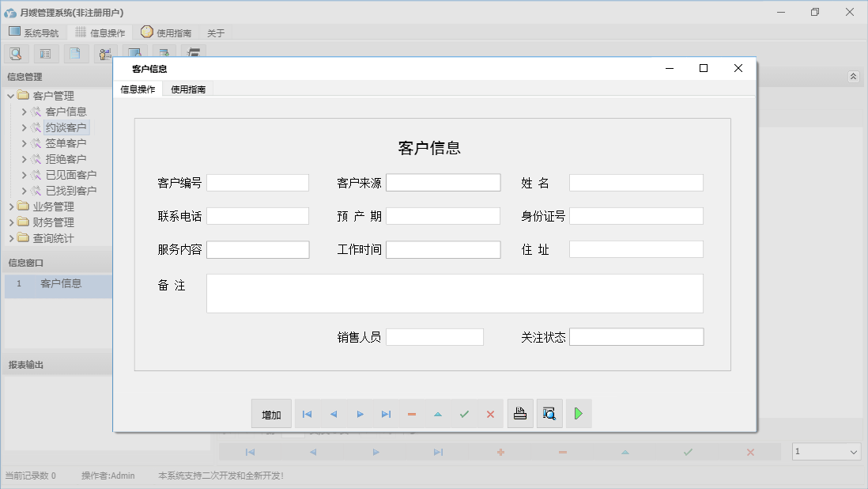Click the edit record triangle icon
Image resolution: width=868 pixels, height=489 pixels.
438,413
